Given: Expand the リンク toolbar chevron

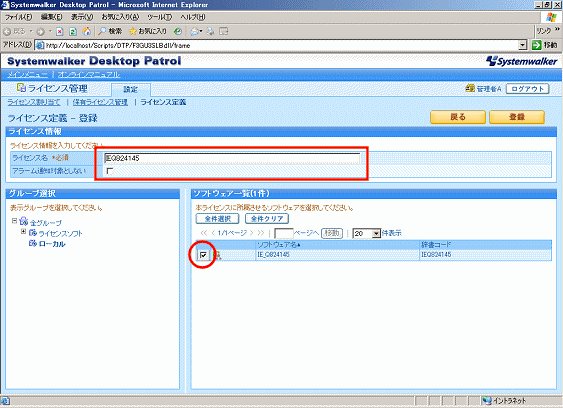Looking at the screenshot, I should click(x=557, y=29).
